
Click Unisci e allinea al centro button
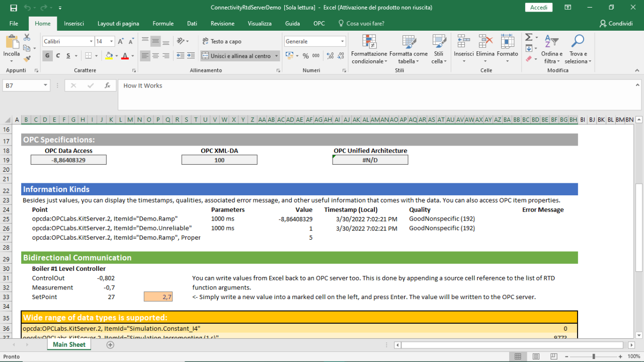coord(236,56)
